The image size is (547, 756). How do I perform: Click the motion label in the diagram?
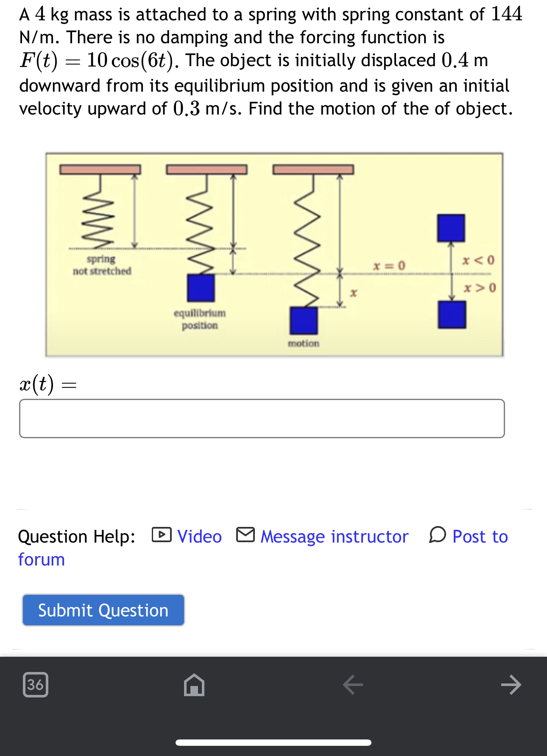pyautogui.click(x=303, y=344)
